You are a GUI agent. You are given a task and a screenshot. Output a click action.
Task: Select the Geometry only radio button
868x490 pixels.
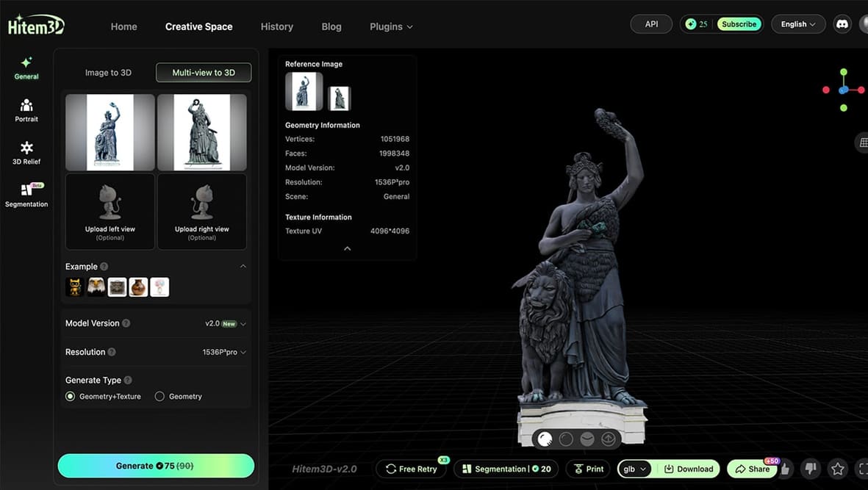(159, 396)
